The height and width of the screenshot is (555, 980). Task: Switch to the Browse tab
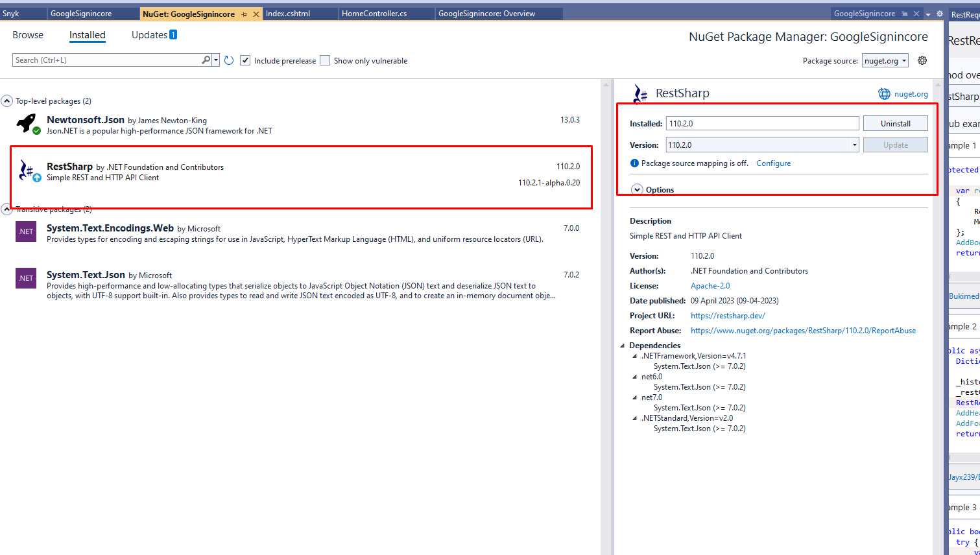coord(28,35)
